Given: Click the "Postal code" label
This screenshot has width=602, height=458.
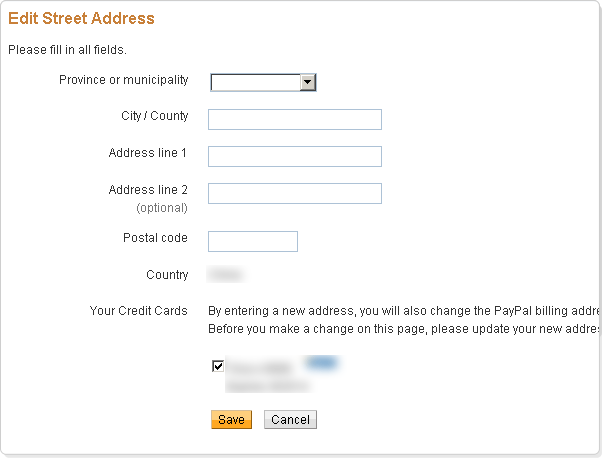Looking at the screenshot, I should pos(155,238).
